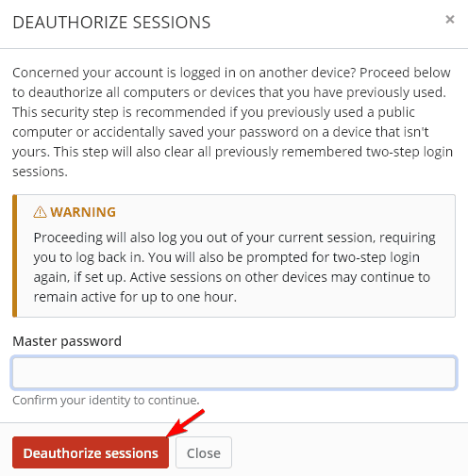Click 'Active sessions on other devices' sentence
The width and height of the screenshot is (468, 476).
coord(232,287)
